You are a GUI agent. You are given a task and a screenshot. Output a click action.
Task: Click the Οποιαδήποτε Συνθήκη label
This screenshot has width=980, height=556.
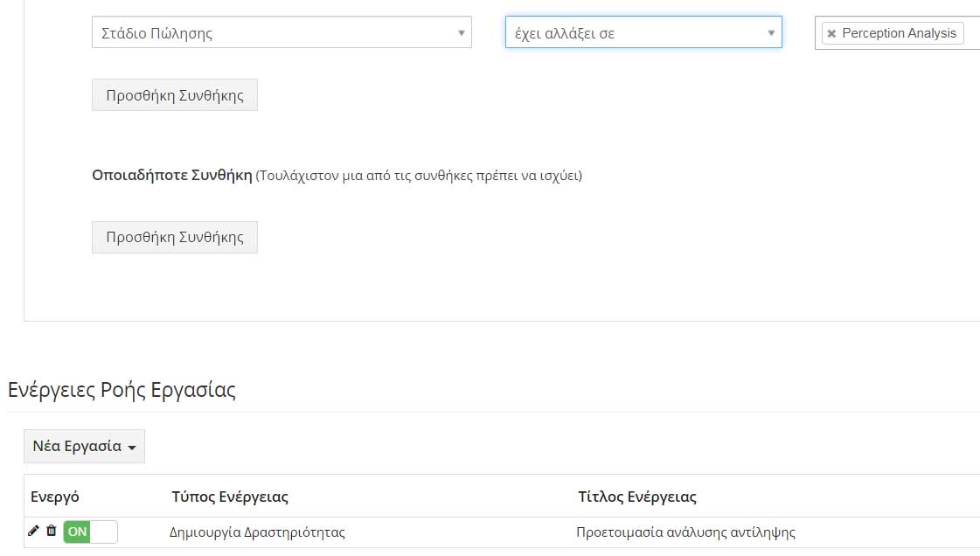click(x=172, y=175)
